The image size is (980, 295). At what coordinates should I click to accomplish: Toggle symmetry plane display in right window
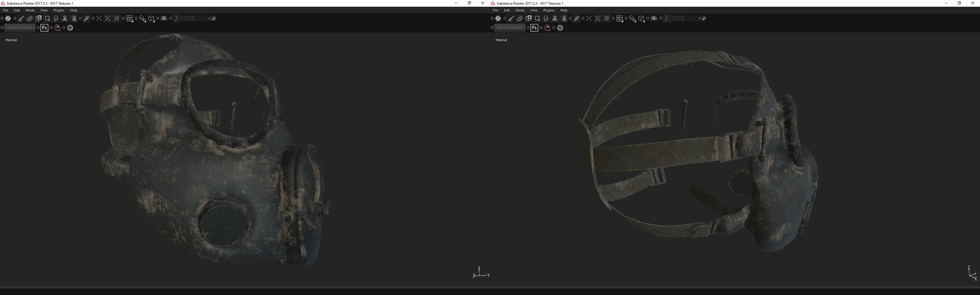tap(607, 18)
